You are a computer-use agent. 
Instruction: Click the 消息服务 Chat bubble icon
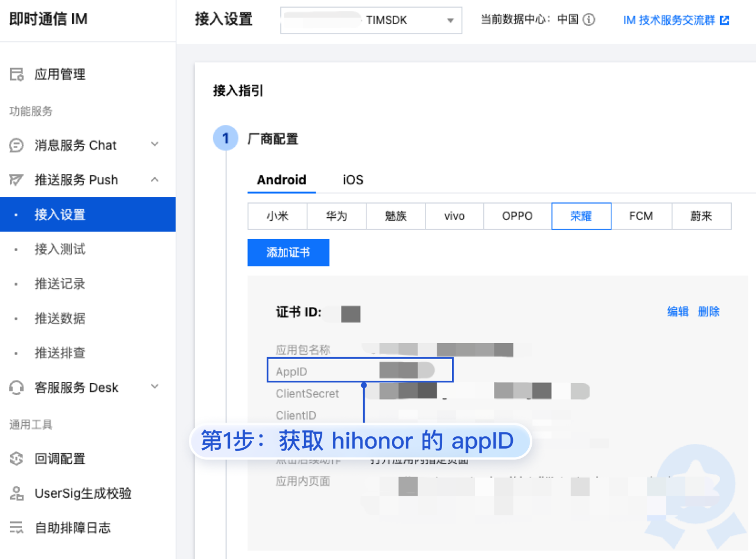(17, 145)
